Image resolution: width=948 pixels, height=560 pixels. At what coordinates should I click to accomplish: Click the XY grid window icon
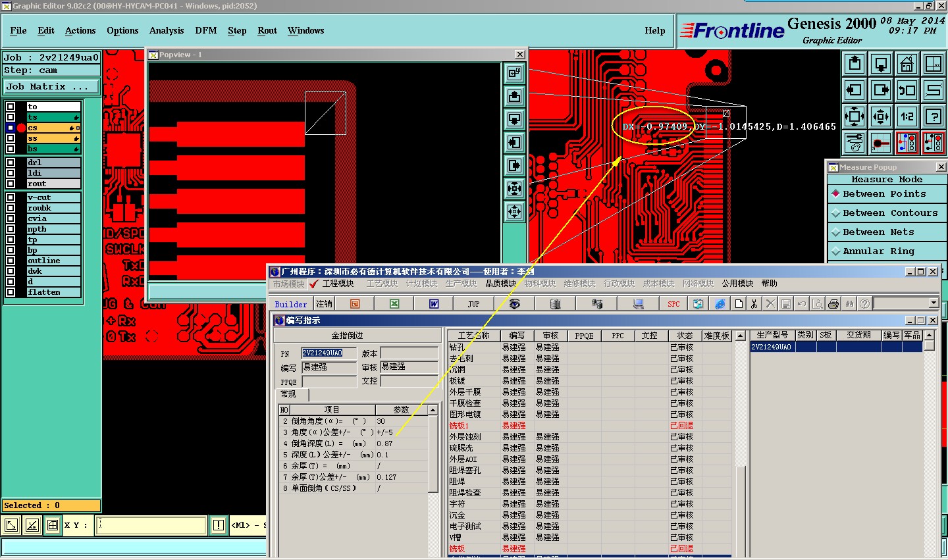[x=934, y=64]
